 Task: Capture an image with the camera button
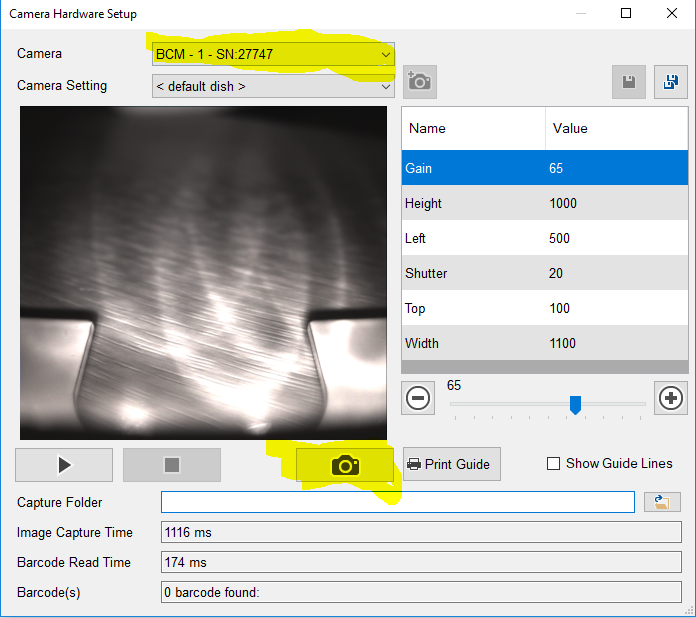point(345,465)
